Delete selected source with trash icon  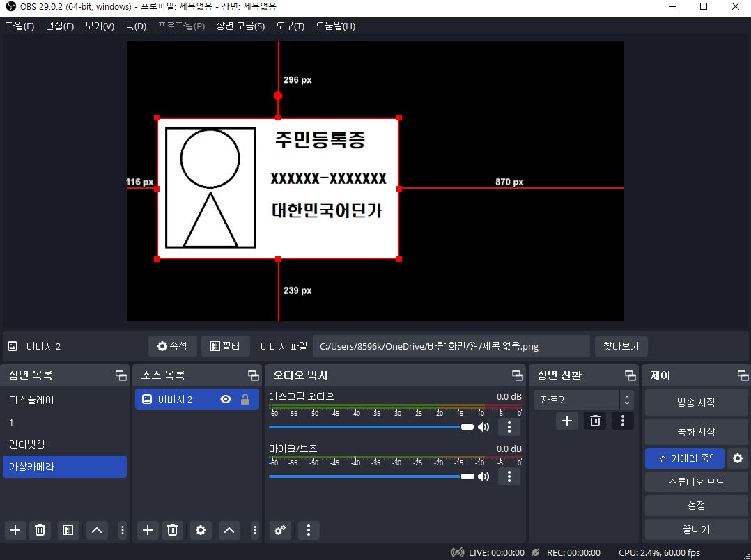pos(173,530)
